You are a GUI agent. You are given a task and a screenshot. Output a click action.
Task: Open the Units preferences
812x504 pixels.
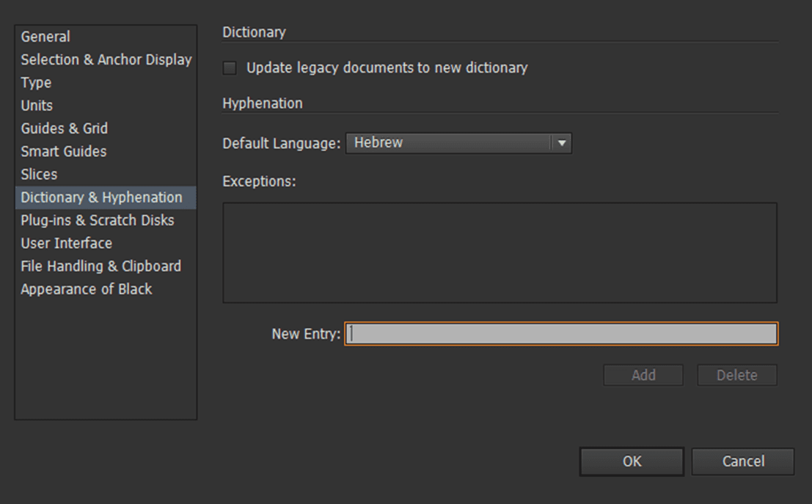tap(37, 106)
